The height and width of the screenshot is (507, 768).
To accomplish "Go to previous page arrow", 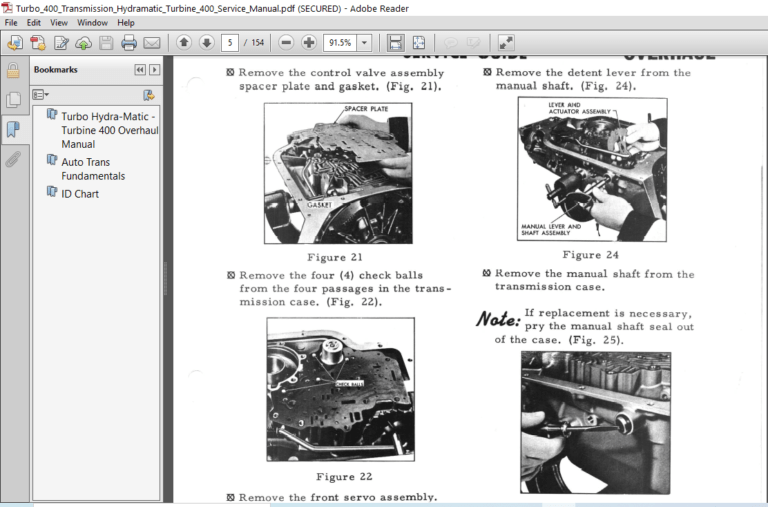I will click(184, 43).
